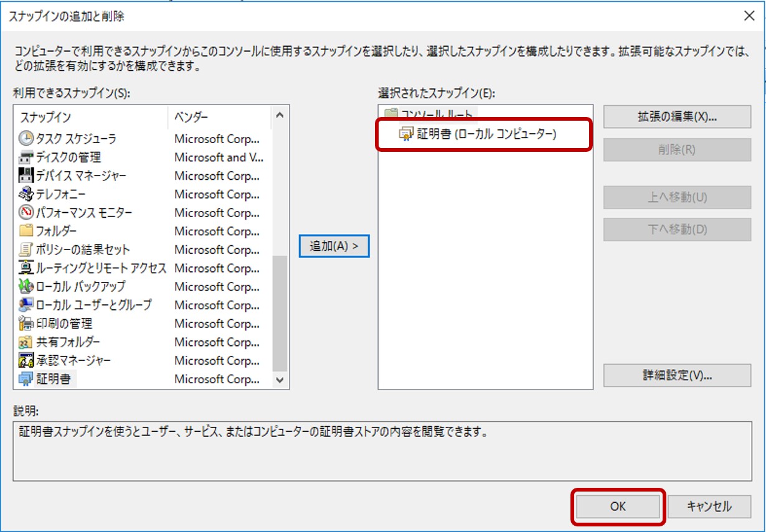Select the Device Manager icon

[26, 176]
